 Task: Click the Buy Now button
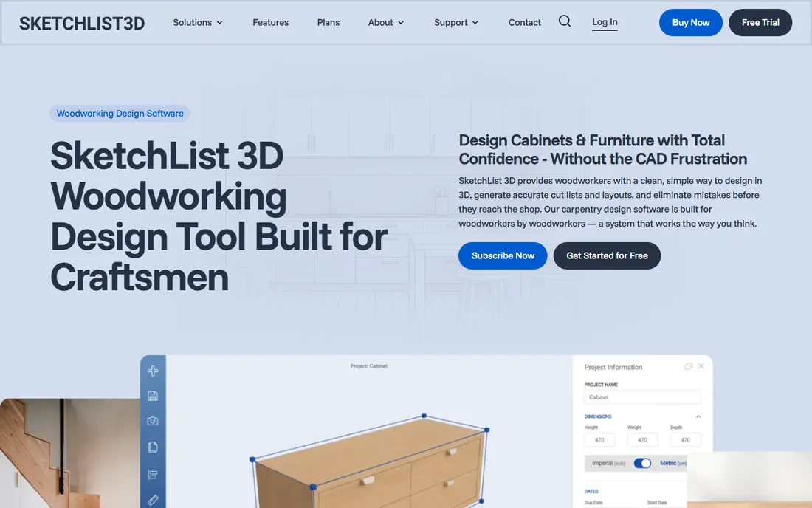[690, 22]
